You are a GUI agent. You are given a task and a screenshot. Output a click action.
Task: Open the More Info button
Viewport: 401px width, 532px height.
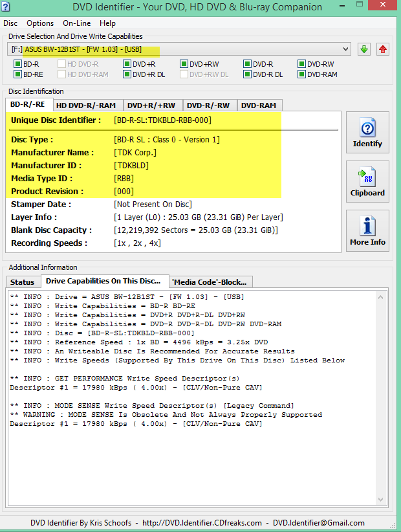(x=367, y=230)
